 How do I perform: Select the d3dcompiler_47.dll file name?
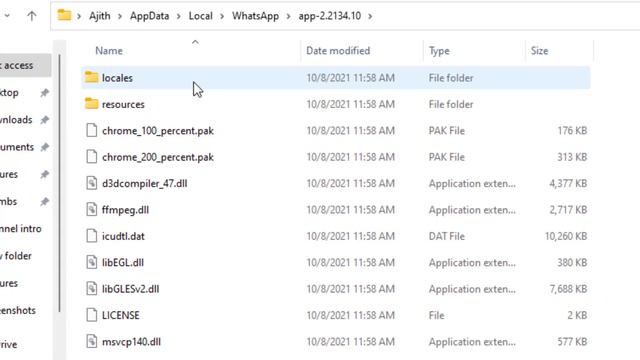click(x=144, y=184)
